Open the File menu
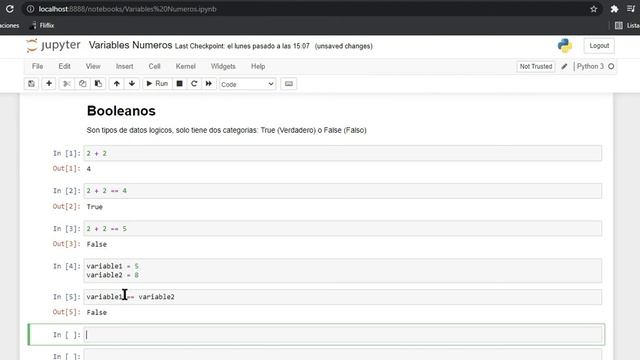This screenshot has width=640, height=360. click(x=38, y=66)
